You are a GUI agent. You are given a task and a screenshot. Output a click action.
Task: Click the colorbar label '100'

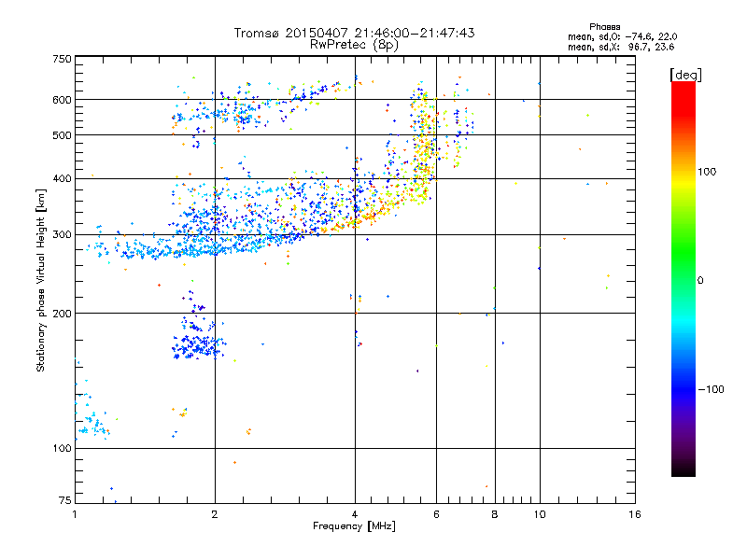click(707, 172)
